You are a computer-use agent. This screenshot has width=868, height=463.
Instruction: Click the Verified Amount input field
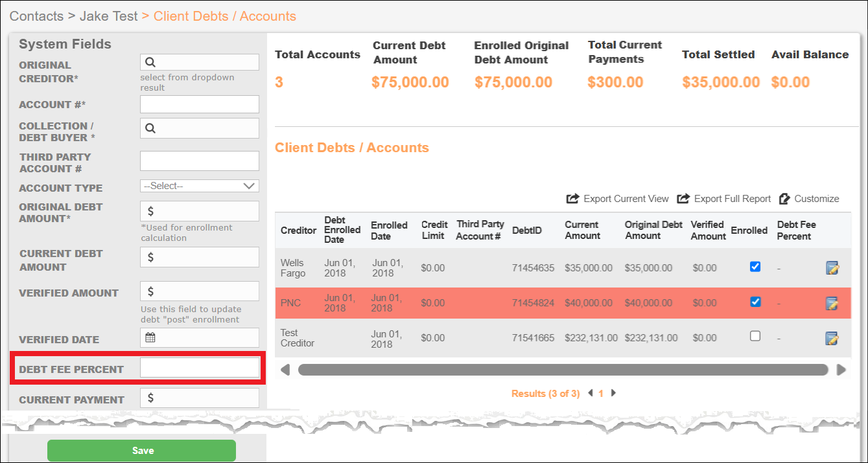200,291
